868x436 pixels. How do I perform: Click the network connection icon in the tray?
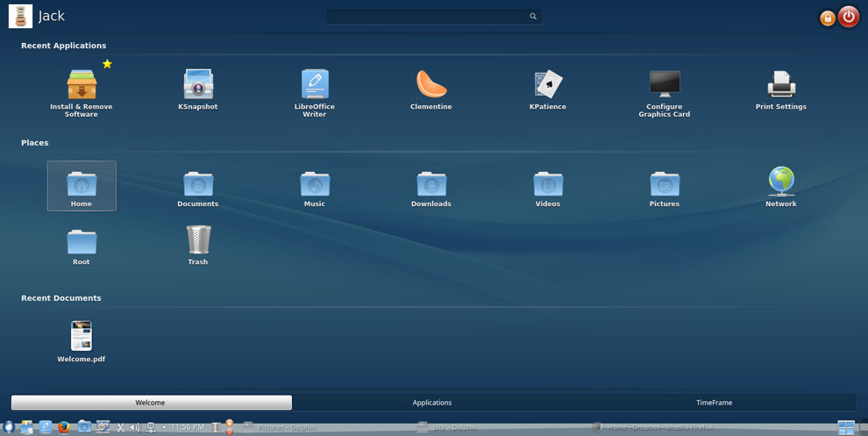point(151,427)
